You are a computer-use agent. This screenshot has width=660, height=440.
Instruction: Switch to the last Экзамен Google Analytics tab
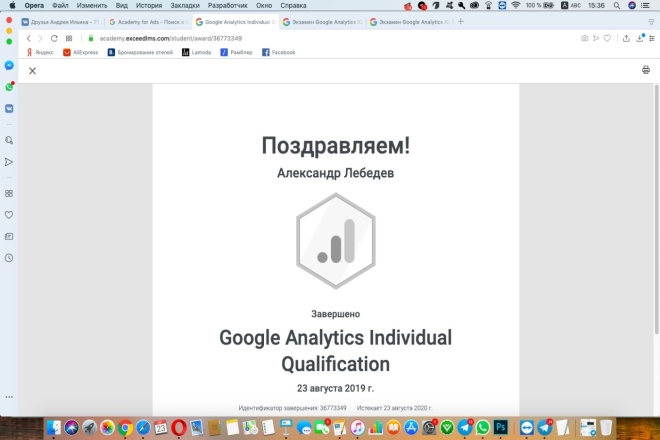pyautogui.click(x=410, y=22)
